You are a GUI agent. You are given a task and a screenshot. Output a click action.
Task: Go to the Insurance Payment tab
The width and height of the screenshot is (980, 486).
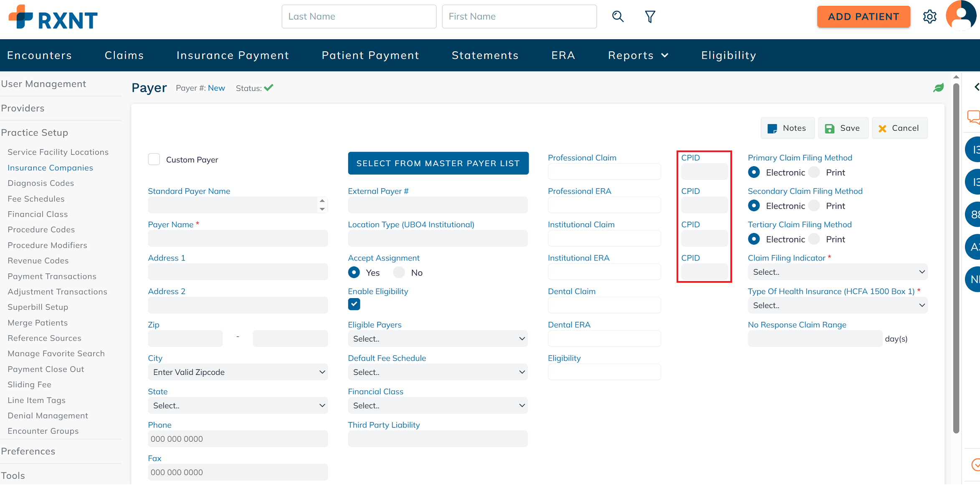pyautogui.click(x=233, y=56)
